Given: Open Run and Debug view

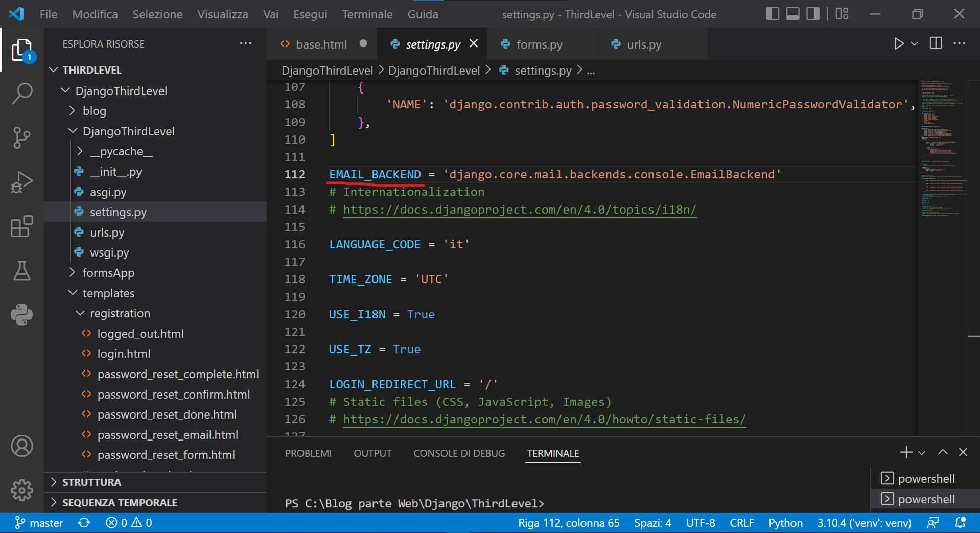Looking at the screenshot, I should point(21,182).
